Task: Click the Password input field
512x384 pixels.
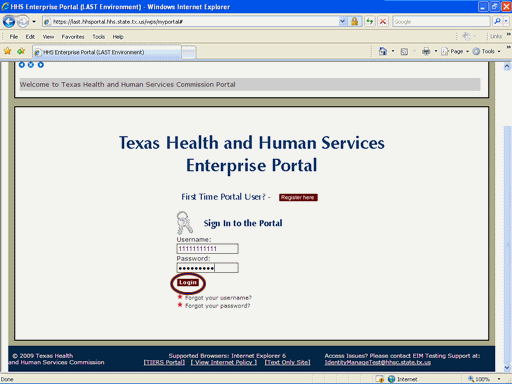Action: pyautogui.click(x=207, y=268)
